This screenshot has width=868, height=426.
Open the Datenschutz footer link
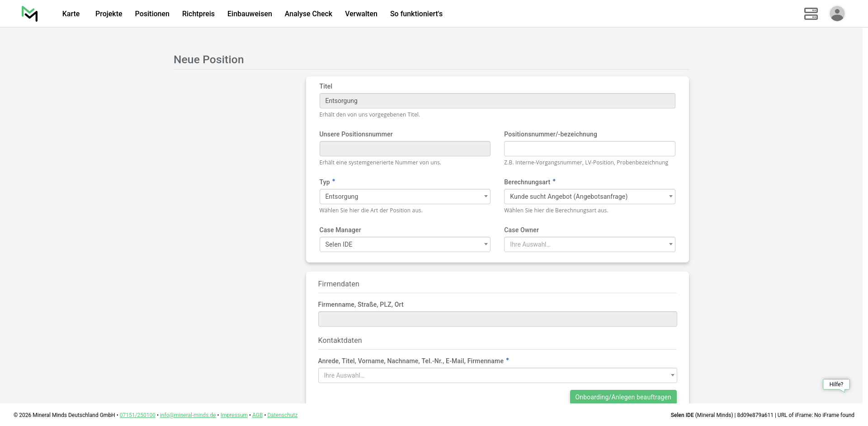click(282, 415)
